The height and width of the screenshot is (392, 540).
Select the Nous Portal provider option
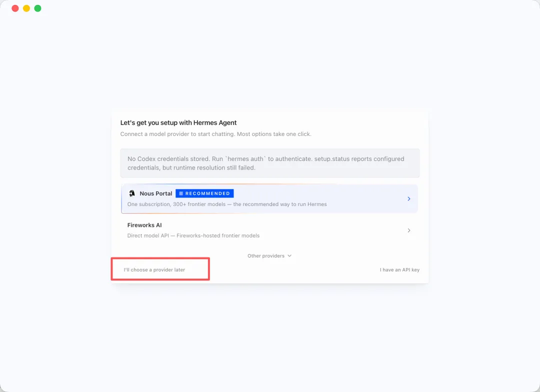click(269, 199)
